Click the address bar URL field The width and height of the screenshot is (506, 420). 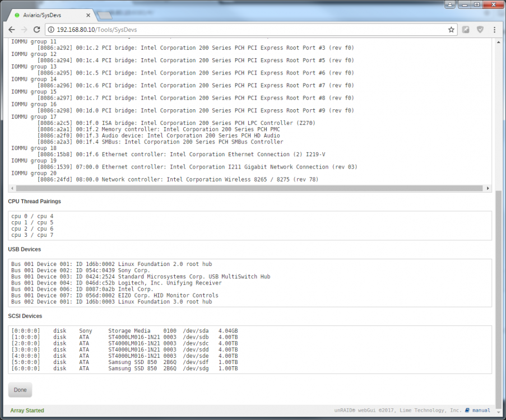[x=250, y=30]
